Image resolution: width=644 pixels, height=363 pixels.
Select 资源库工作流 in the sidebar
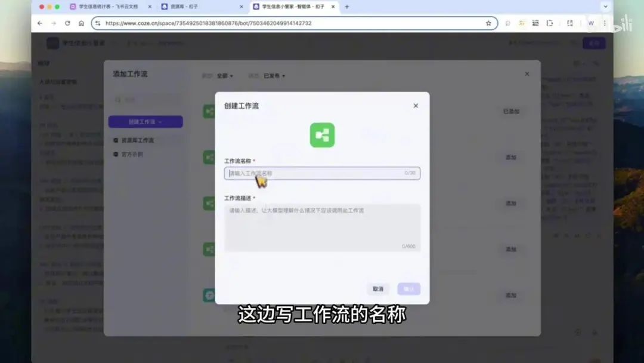(138, 140)
